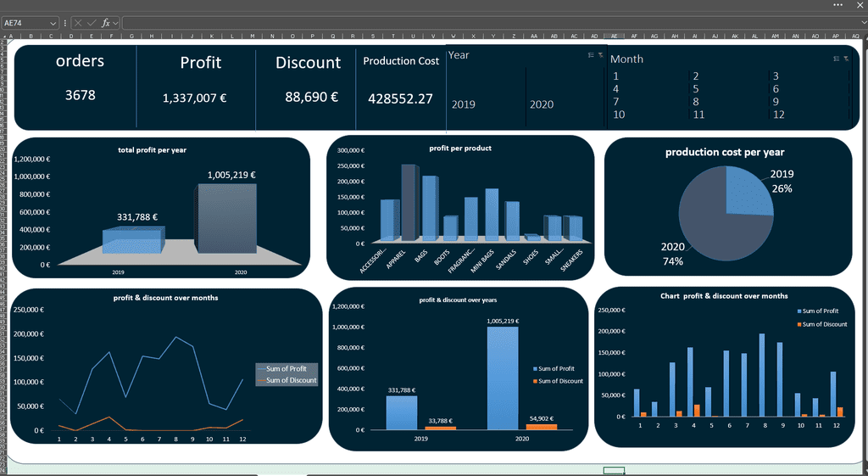The image size is (868, 476).
Task: Expand the fx function dropdown arrow
Action: 115,23
